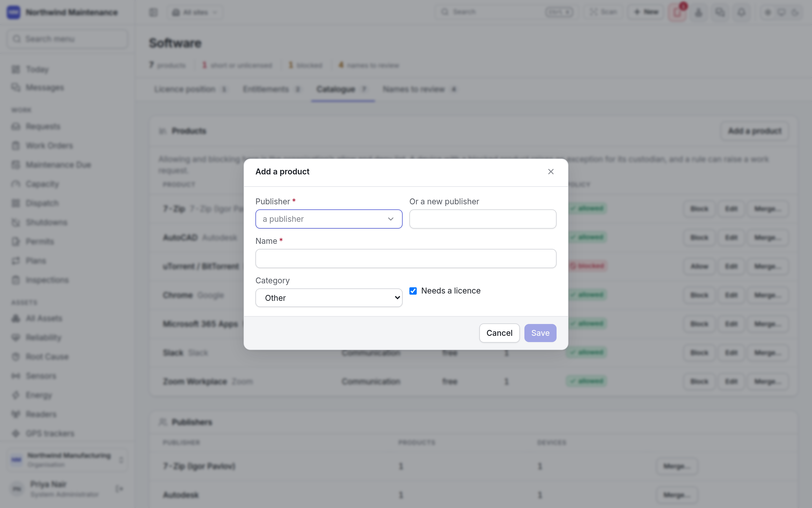Click the Maintenance Due icon in sidebar
Viewport: 812px width, 508px height.
(x=16, y=165)
